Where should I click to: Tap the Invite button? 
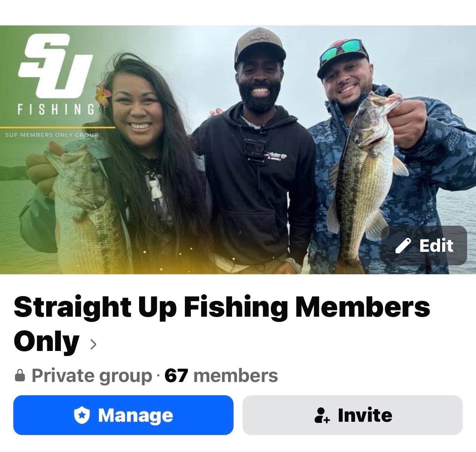352,415
